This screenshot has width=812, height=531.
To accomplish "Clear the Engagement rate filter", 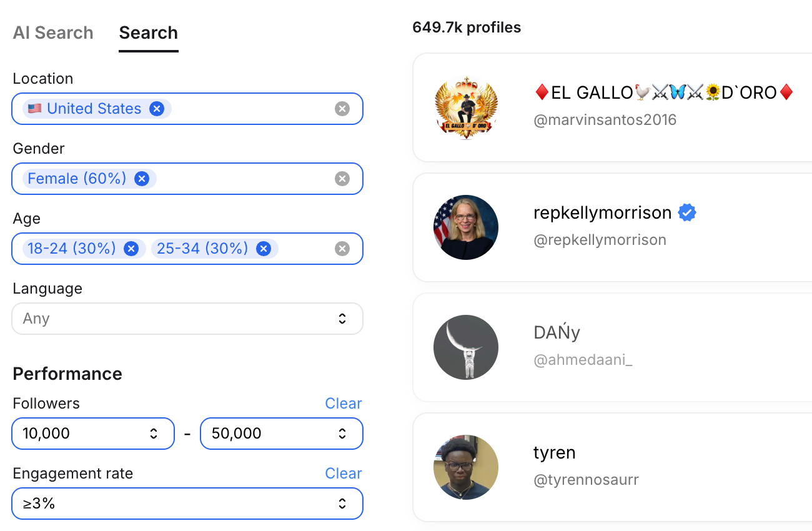I will pos(344,474).
